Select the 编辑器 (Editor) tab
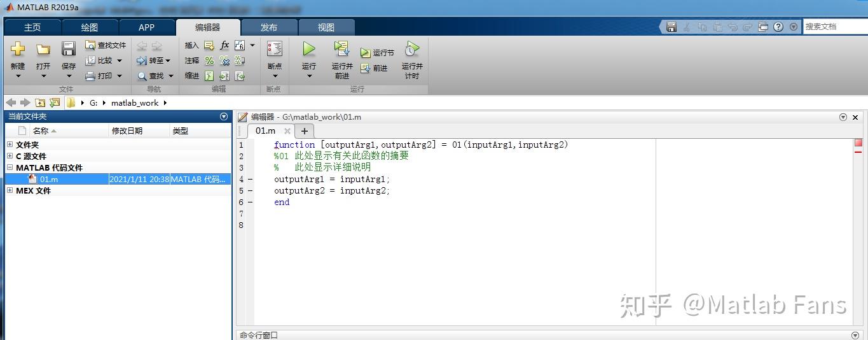Viewport: 868px width, 340px height. (207, 27)
